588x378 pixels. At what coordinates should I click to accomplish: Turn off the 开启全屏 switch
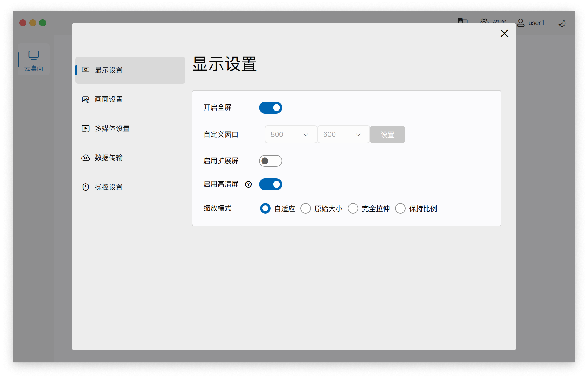click(x=271, y=108)
